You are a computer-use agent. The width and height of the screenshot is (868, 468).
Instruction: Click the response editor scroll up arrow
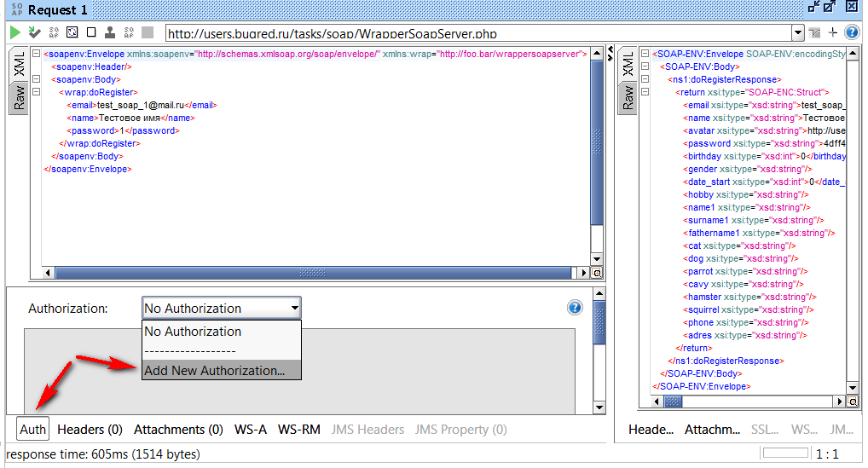853,54
